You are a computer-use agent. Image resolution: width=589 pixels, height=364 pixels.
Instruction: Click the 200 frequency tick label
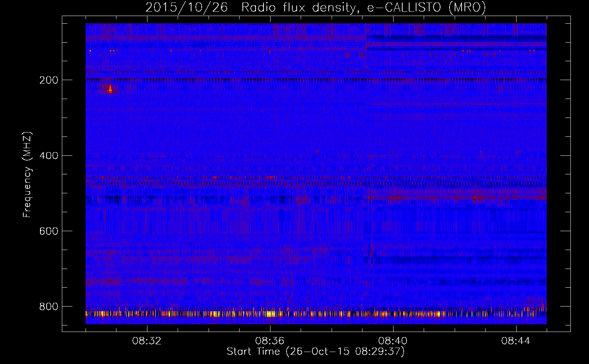coord(48,80)
